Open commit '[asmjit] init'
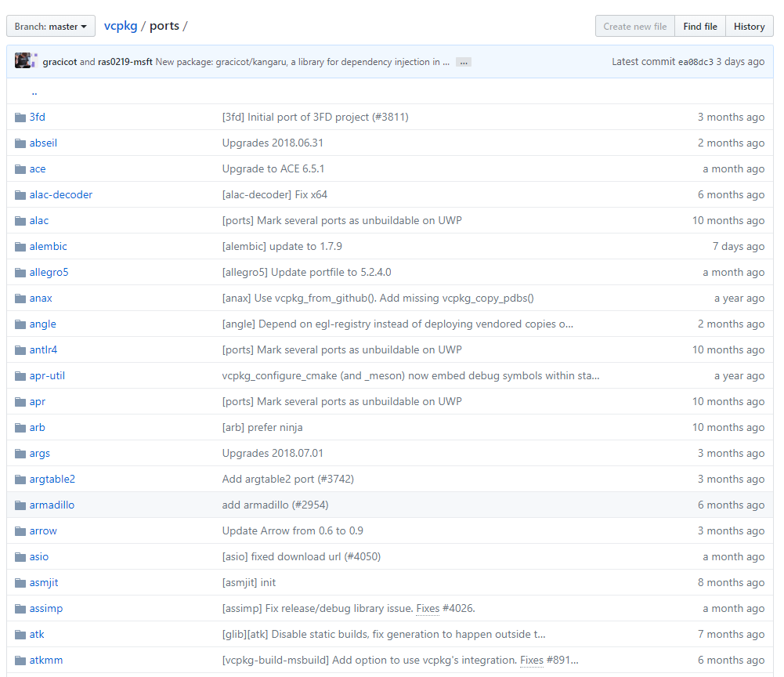The height and width of the screenshot is (677, 784). pyautogui.click(x=248, y=582)
